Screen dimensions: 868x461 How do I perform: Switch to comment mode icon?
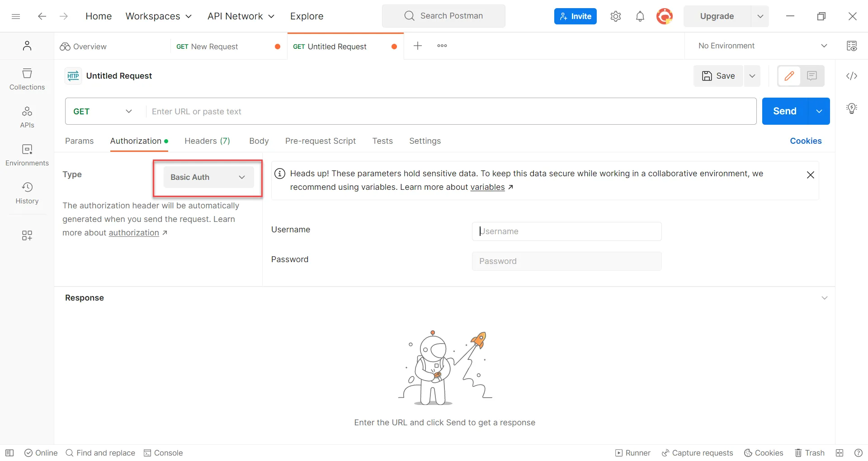(812, 76)
